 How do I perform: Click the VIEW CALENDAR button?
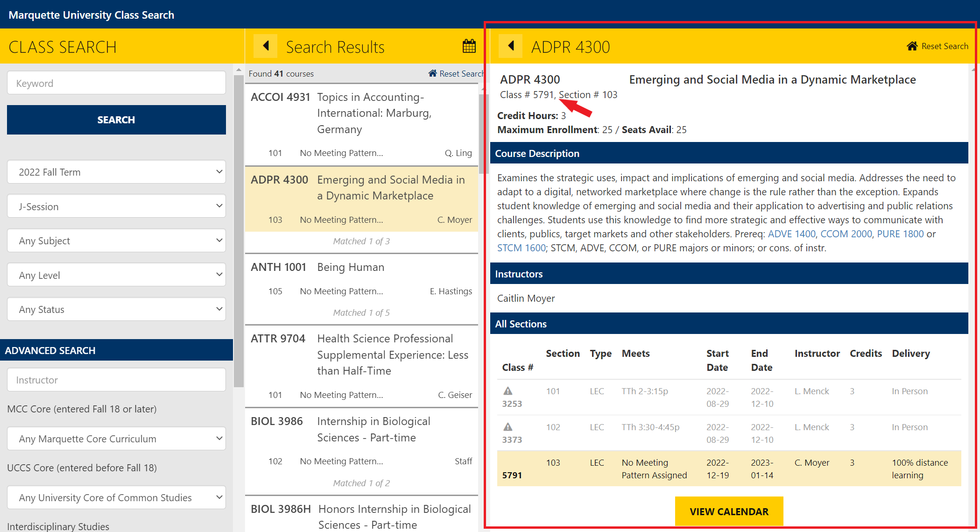(729, 511)
